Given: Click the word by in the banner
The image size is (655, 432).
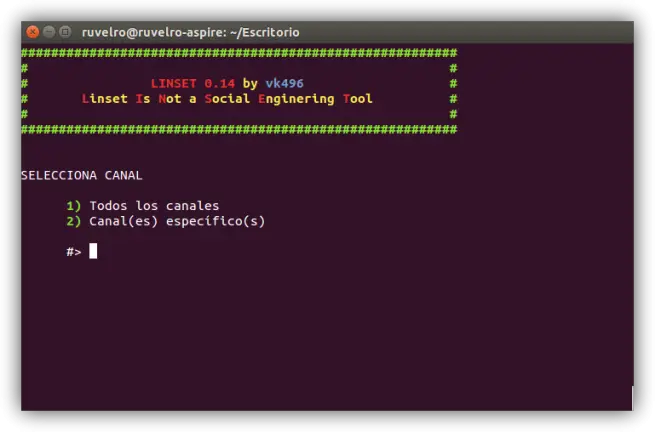Looking at the screenshot, I should [250, 84].
